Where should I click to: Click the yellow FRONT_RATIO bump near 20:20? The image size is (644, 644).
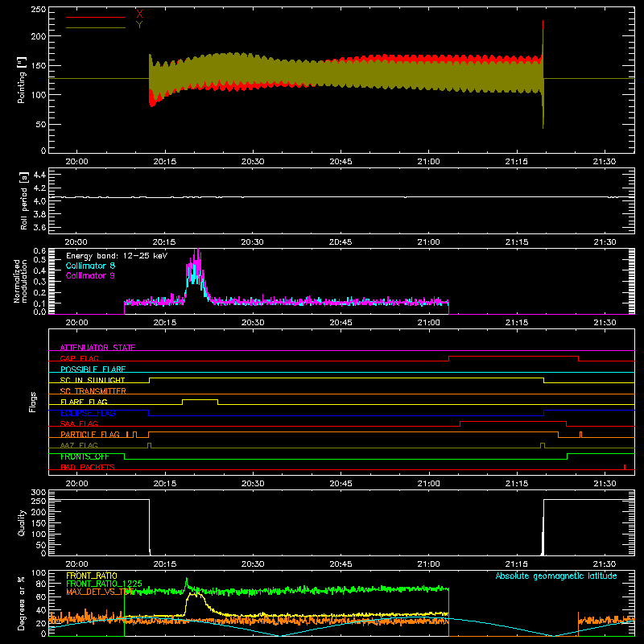point(196,597)
